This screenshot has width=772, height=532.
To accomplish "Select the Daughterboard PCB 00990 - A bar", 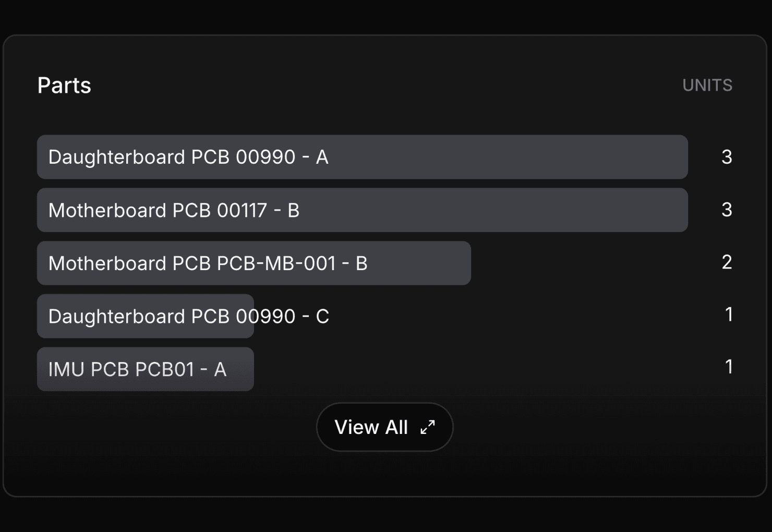I will coord(363,157).
